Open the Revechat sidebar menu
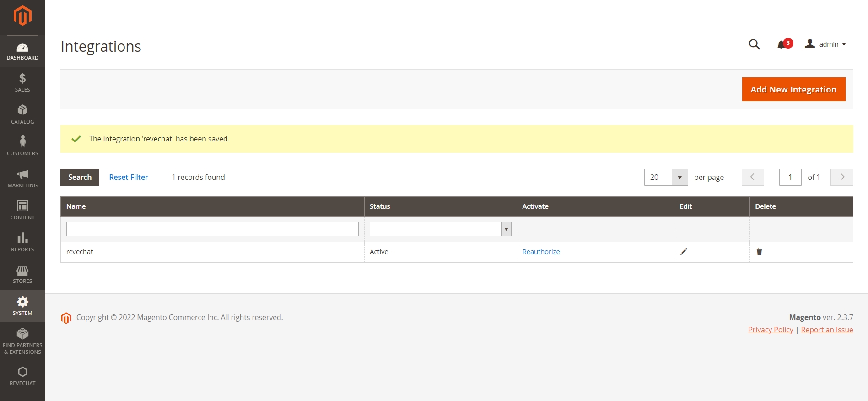The width and height of the screenshot is (868, 401). (22, 376)
